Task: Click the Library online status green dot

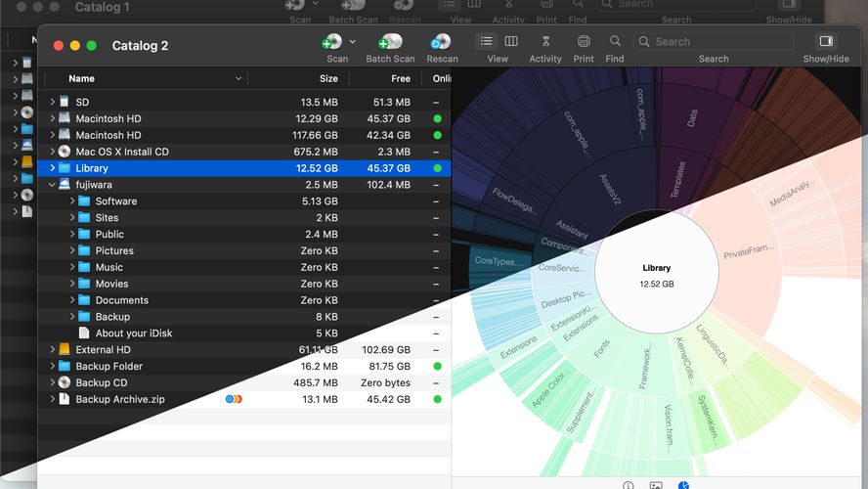Action: (x=437, y=168)
